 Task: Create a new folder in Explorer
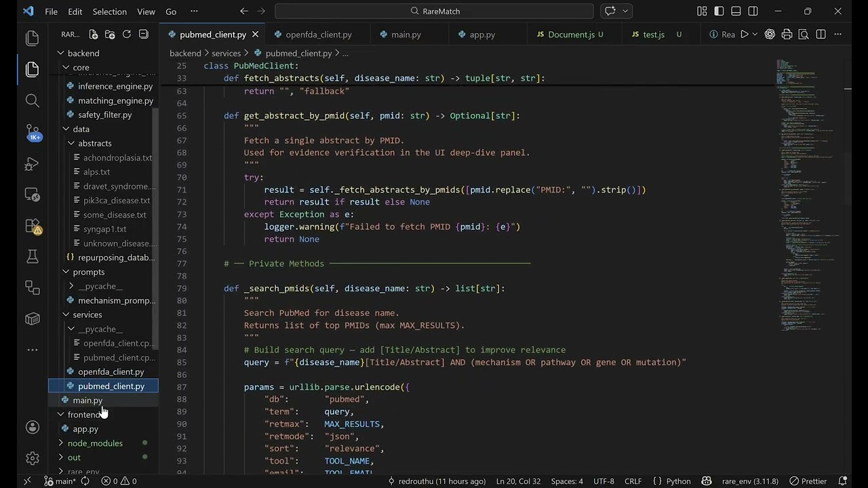(x=110, y=35)
